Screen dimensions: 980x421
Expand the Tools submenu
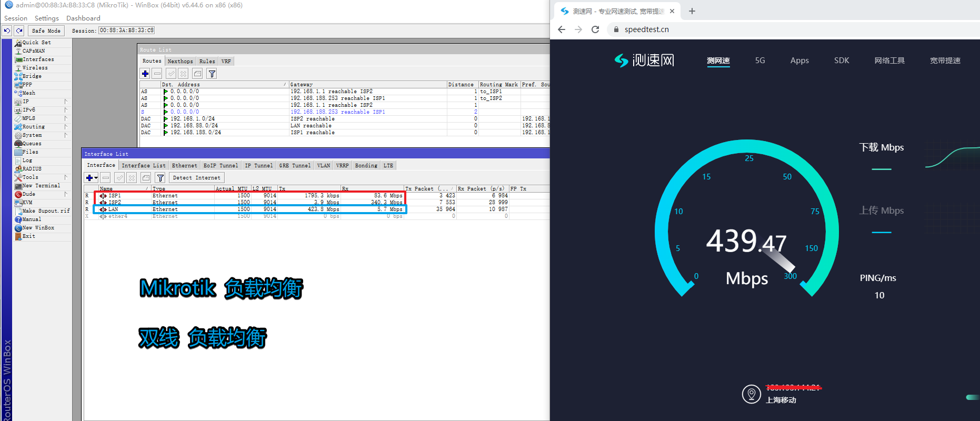(x=66, y=177)
